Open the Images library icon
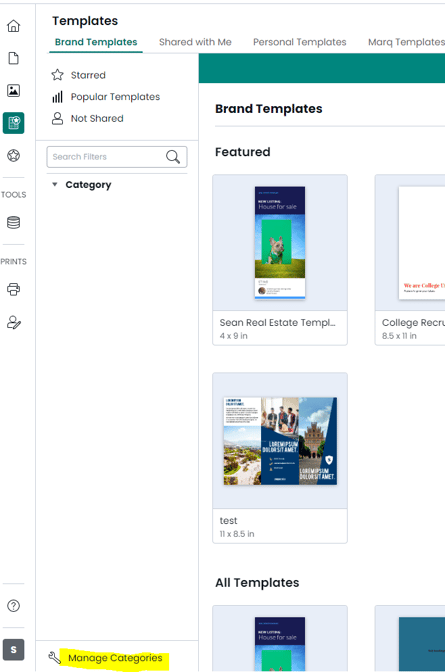 (13, 90)
